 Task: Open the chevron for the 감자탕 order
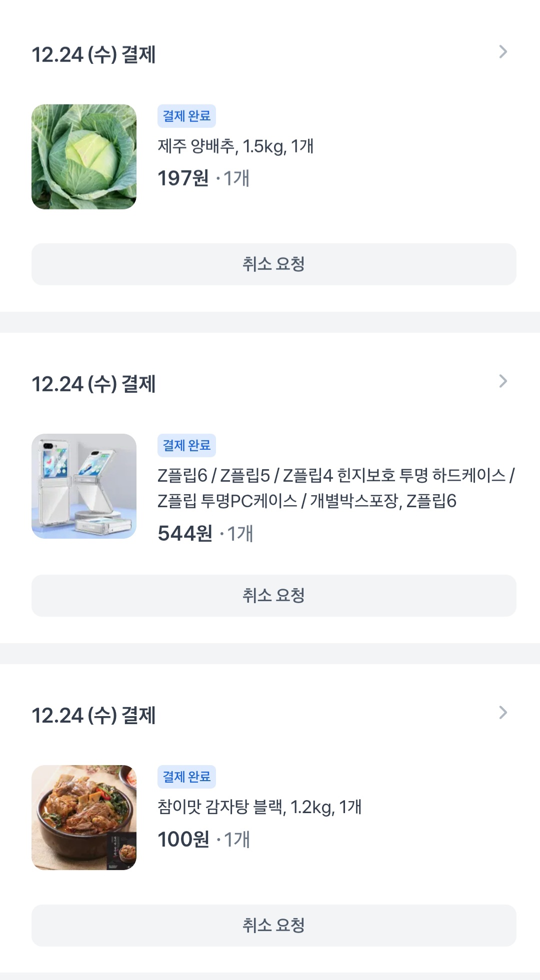coord(503,713)
